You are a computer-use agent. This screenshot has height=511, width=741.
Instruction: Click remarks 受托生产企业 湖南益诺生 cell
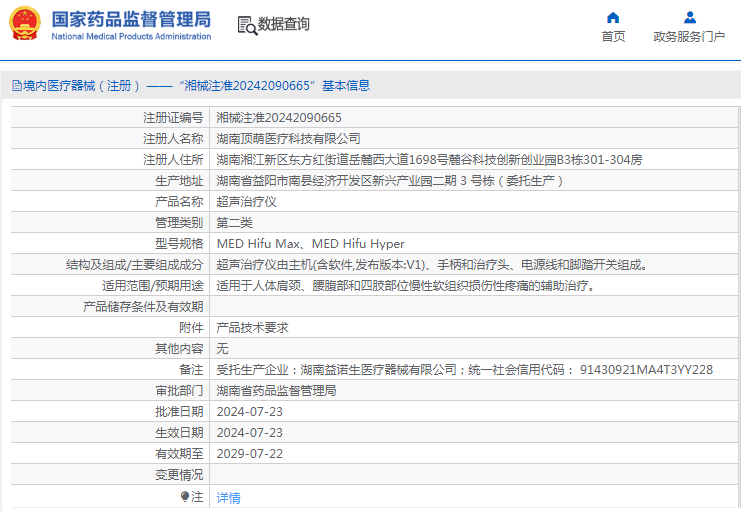[x=474, y=370]
